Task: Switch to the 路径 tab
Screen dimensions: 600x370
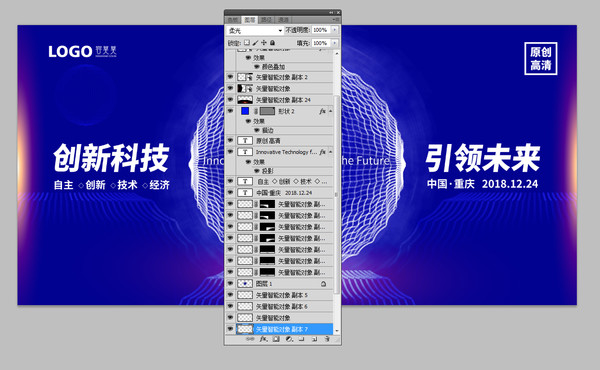Action: tap(266, 20)
